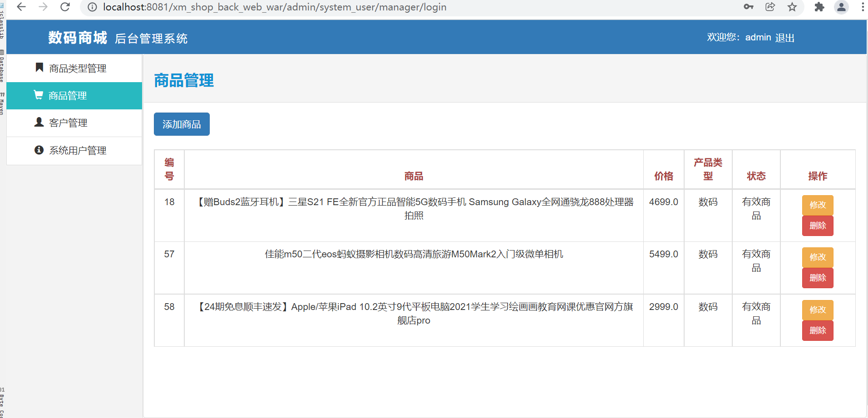Open the browser profile avatar icon
The width and height of the screenshot is (868, 418).
tap(841, 7)
